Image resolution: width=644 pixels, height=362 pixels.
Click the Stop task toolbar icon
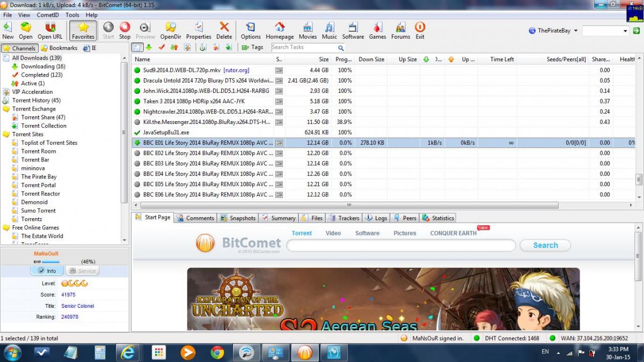pyautogui.click(x=125, y=30)
